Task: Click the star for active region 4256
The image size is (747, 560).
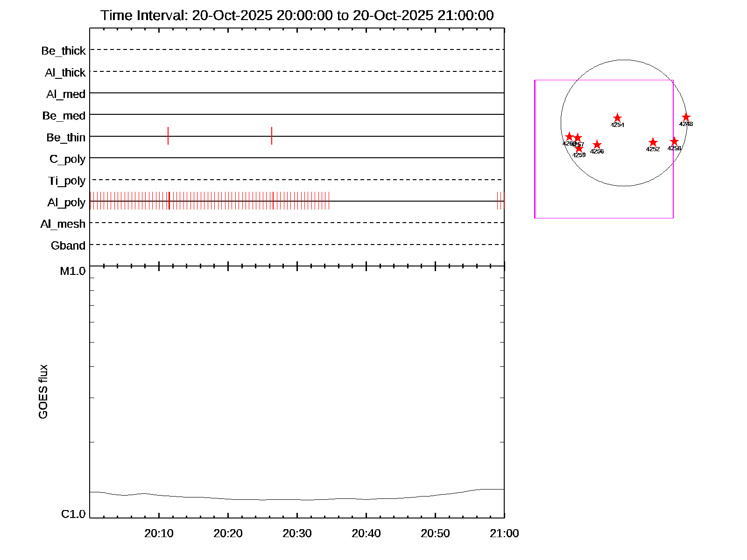Action: pyautogui.click(x=597, y=145)
